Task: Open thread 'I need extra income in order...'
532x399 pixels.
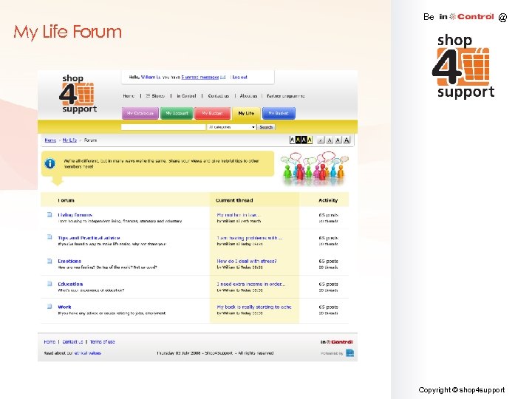Action: [251, 284]
